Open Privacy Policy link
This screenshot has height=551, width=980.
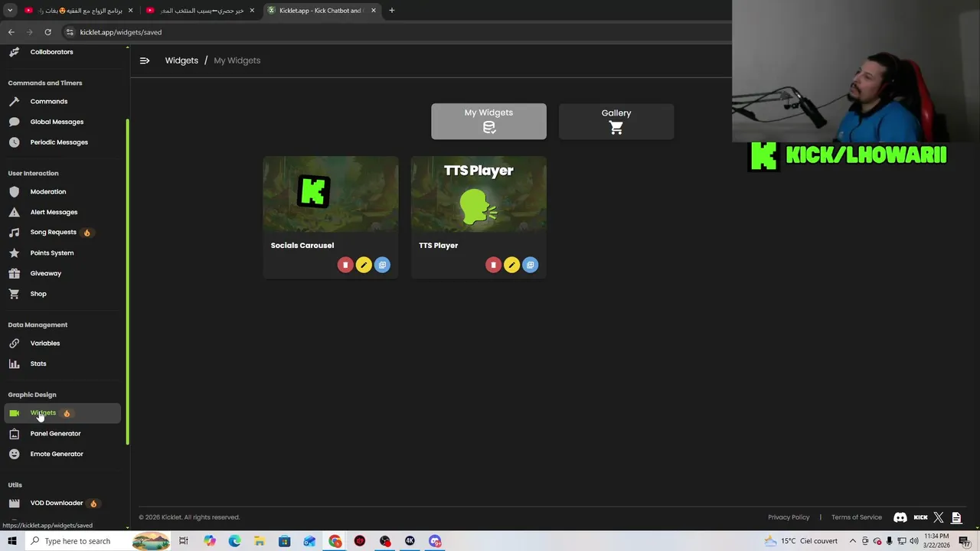(789, 517)
